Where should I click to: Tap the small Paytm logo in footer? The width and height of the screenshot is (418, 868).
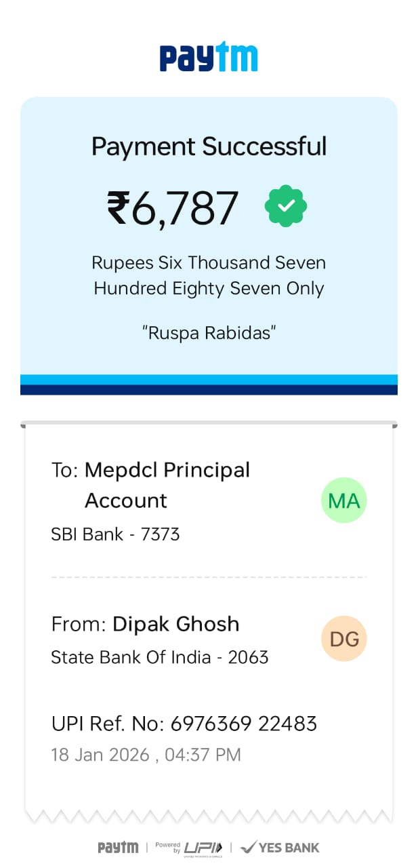point(118,847)
